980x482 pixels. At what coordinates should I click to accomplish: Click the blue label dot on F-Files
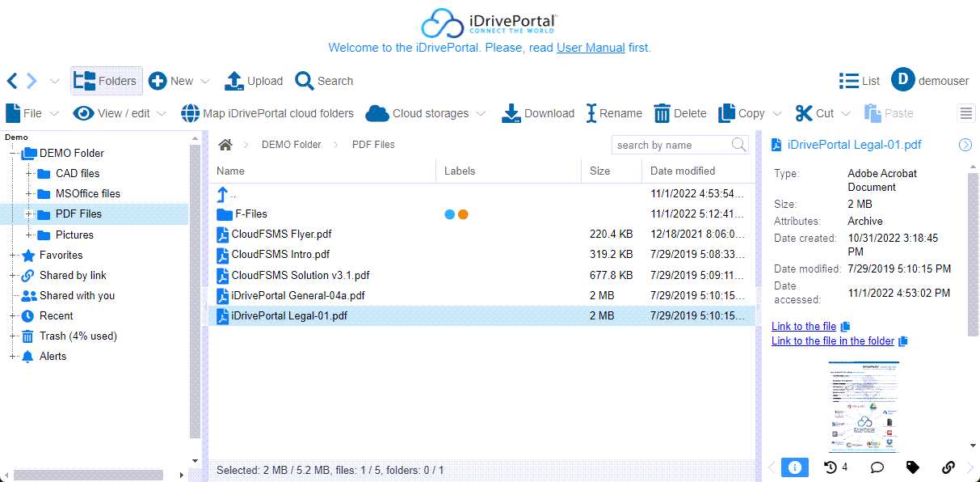[x=449, y=214]
